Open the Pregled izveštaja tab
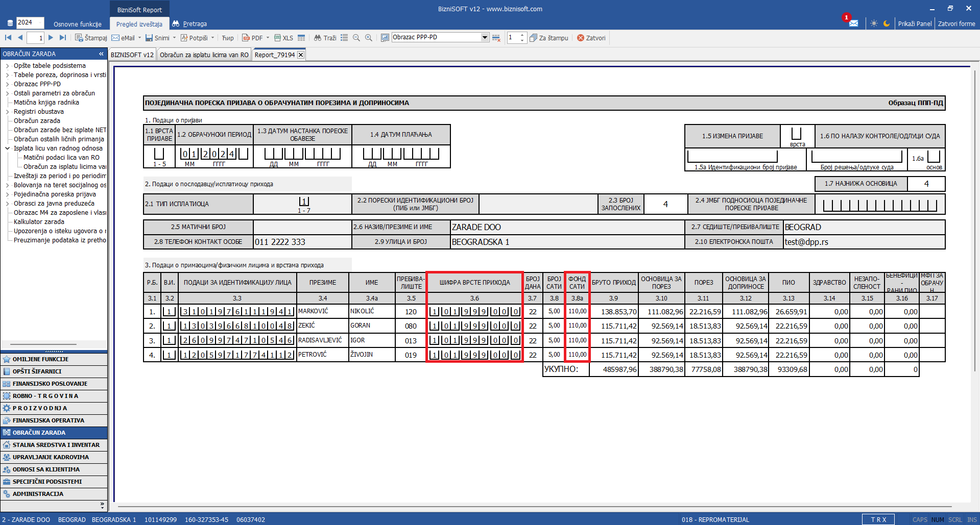 coord(139,24)
